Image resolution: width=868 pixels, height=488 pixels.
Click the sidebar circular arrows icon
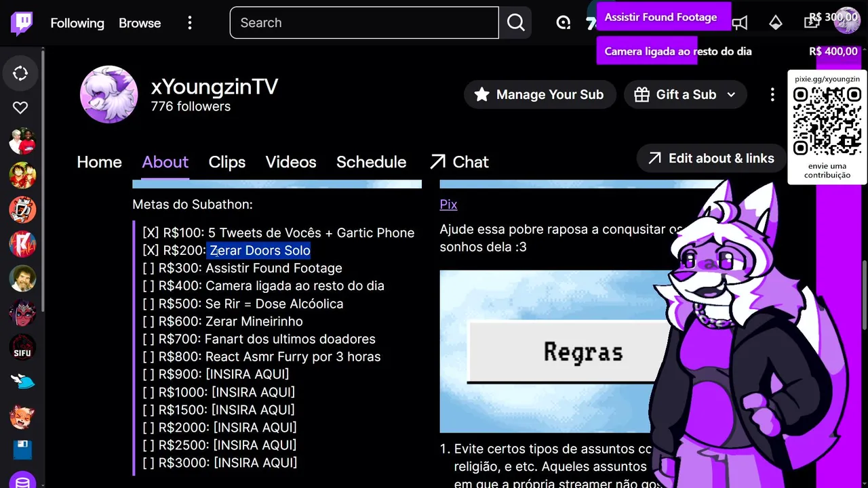point(20,74)
